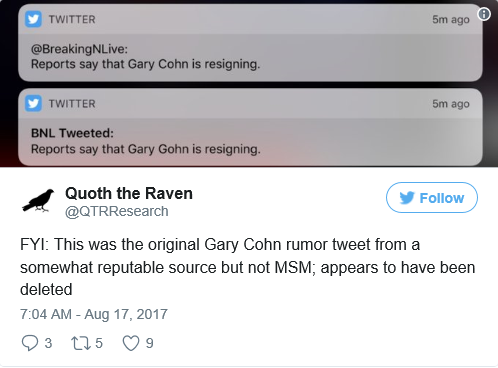Open the Quoth the Raven profile name
Image resolution: width=498 pixels, height=368 pixels.
point(129,193)
